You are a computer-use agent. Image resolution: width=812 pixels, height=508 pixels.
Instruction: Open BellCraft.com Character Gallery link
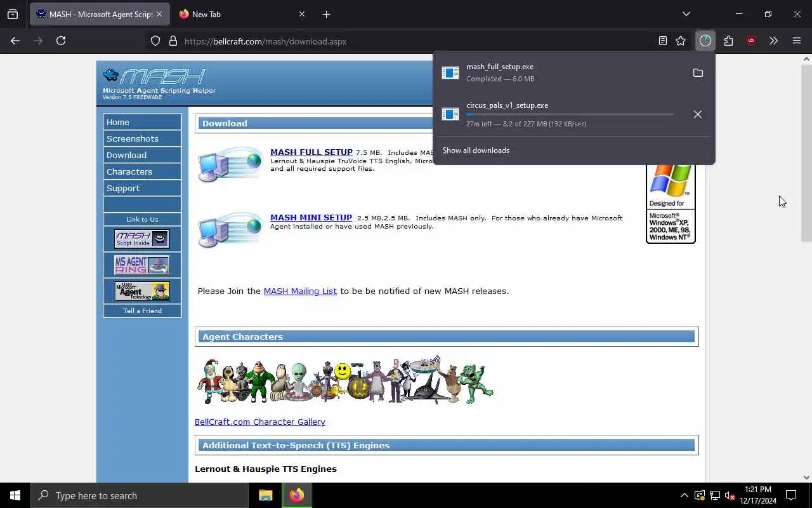click(x=259, y=422)
